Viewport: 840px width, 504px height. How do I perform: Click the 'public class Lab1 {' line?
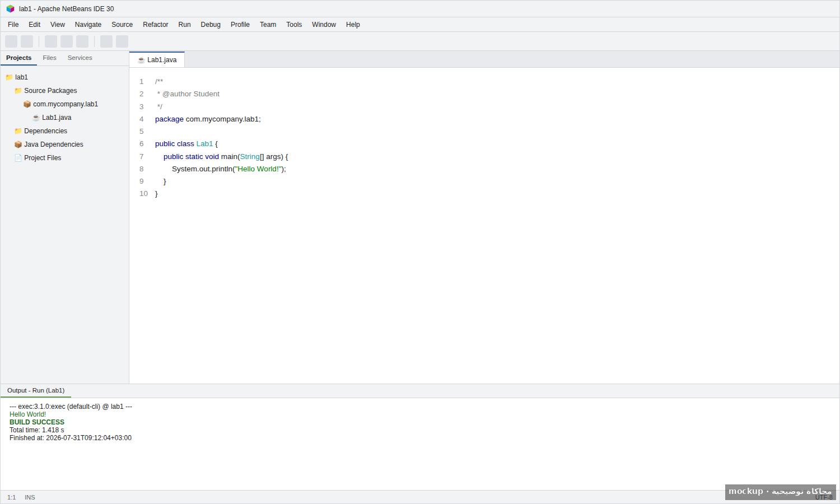(x=186, y=144)
